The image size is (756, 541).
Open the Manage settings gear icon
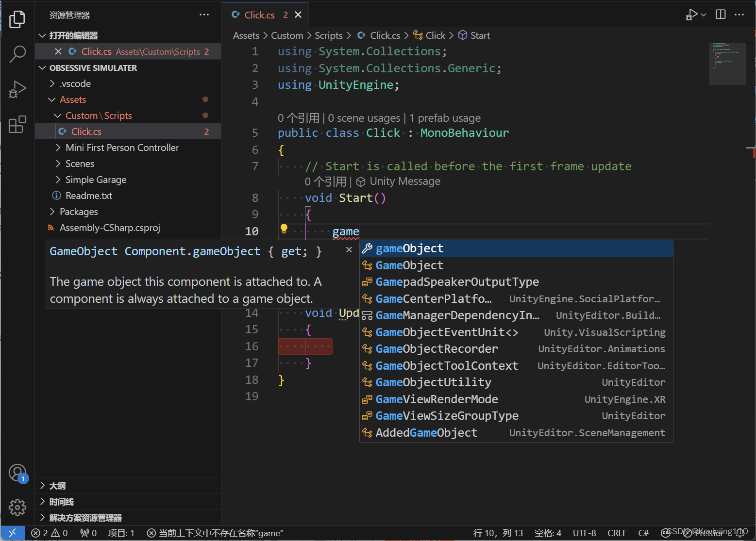17,507
